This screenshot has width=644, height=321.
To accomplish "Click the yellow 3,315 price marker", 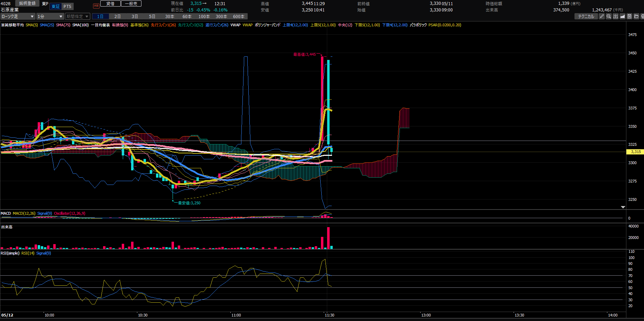I will [x=635, y=152].
